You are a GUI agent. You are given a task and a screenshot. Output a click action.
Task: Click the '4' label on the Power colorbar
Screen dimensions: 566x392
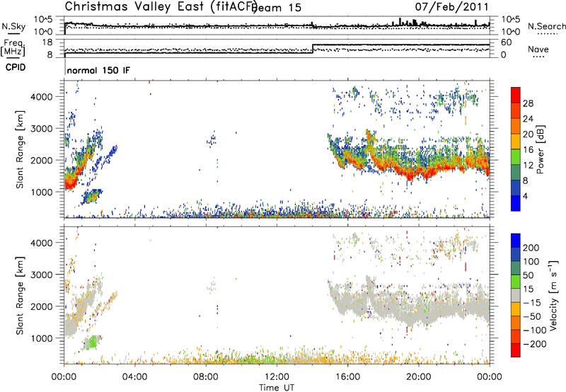525,196
